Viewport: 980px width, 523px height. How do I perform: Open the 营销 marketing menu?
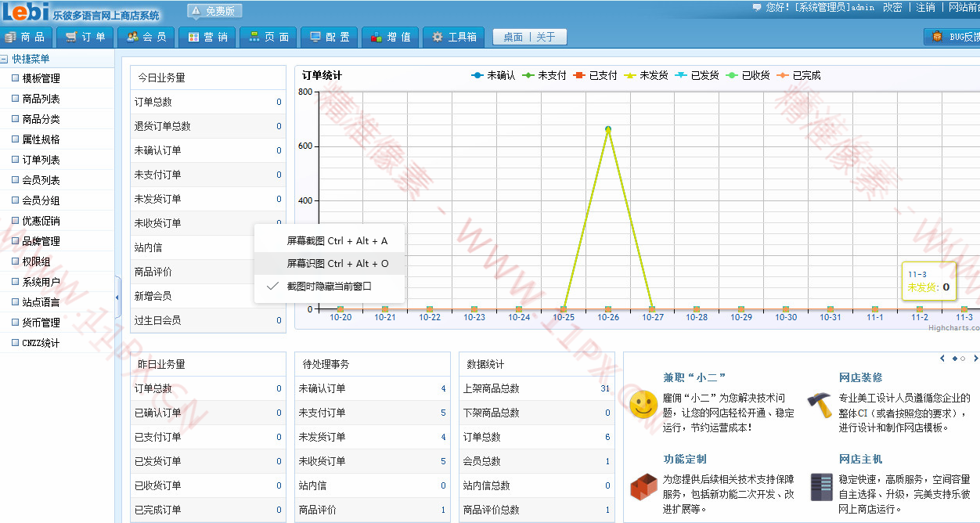207,37
